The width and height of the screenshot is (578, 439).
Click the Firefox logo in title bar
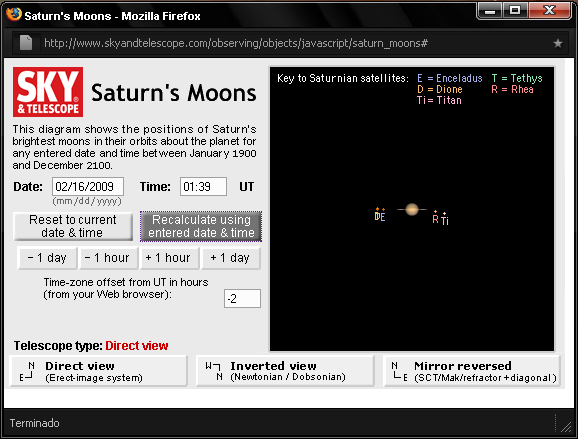(14, 15)
